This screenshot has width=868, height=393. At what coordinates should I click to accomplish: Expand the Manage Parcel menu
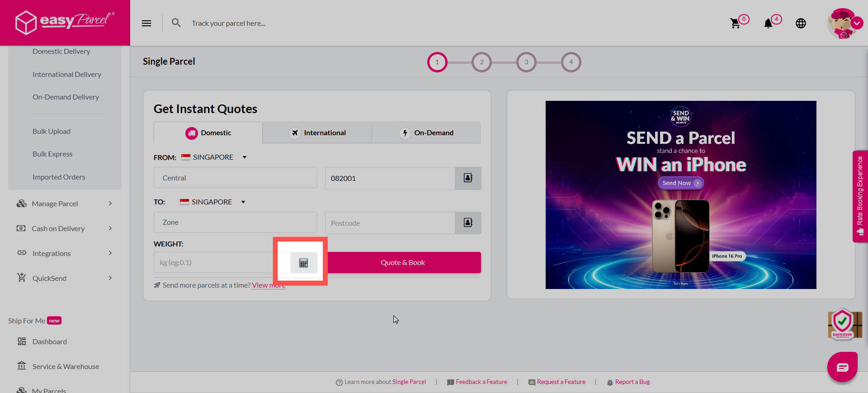110,204
